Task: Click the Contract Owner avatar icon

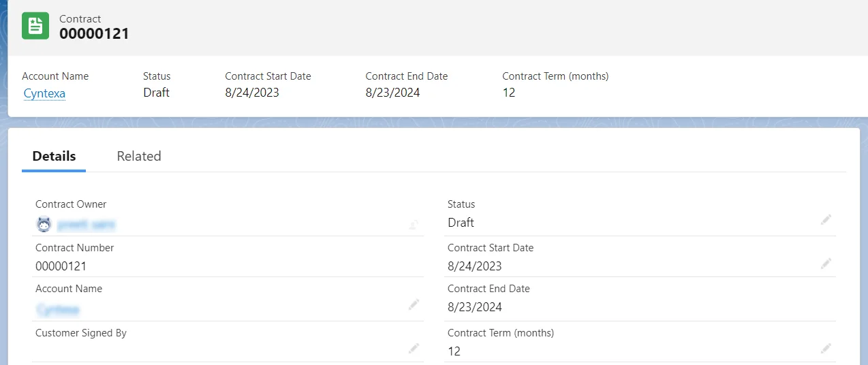Action: pyautogui.click(x=44, y=224)
